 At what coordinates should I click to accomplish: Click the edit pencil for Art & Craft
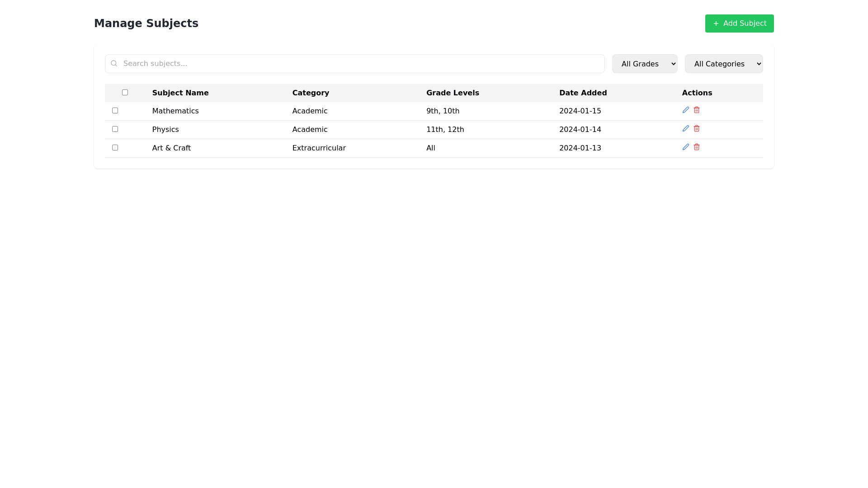pyautogui.click(x=685, y=147)
